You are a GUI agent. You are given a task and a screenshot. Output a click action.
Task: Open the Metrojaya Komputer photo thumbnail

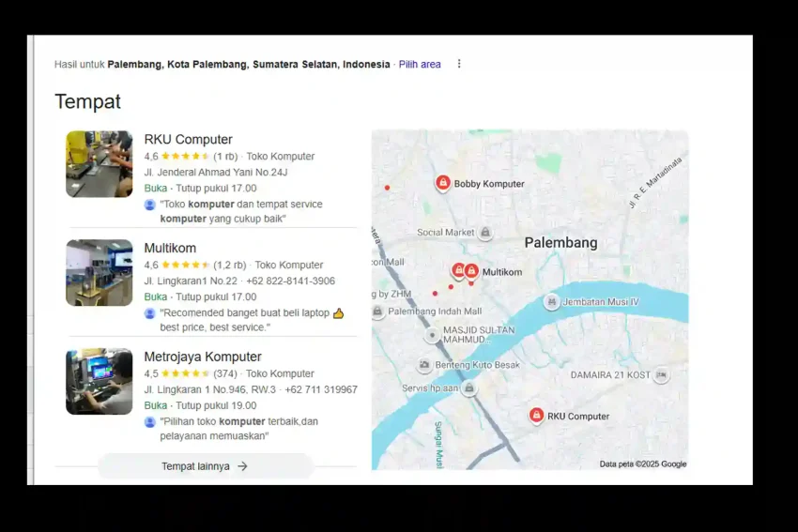click(x=100, y=382)
